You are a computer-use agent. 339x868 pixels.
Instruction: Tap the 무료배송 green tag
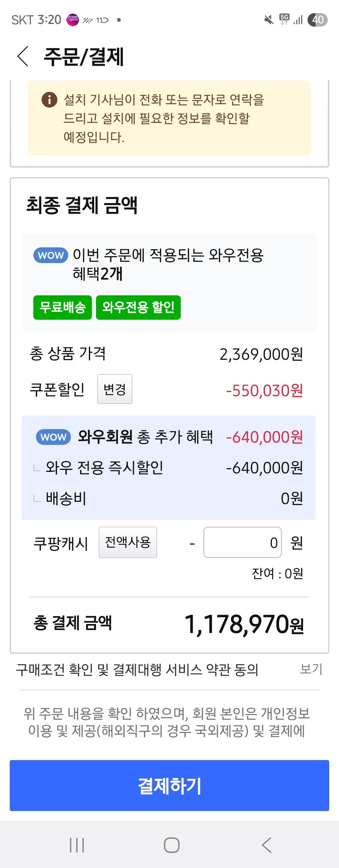pos(63,308)
